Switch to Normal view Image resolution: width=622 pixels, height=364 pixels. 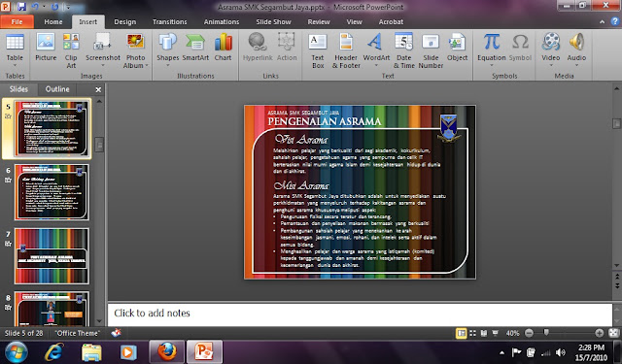[x=461, y=333]
